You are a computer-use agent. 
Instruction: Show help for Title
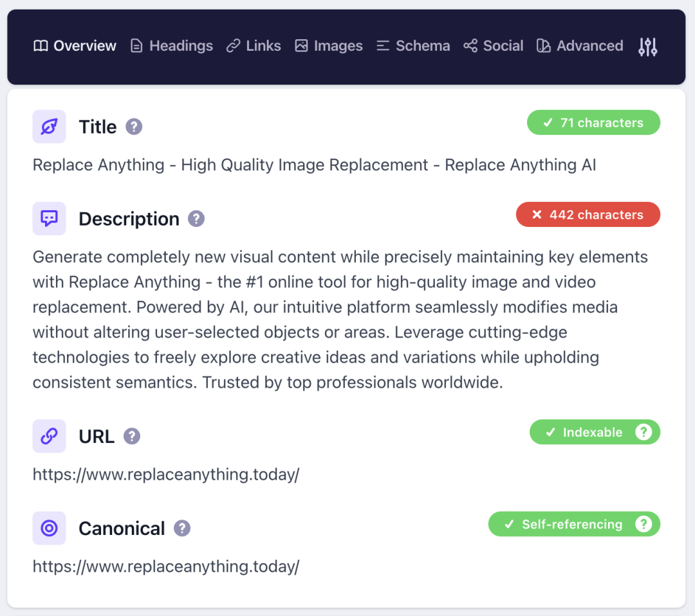[134, 127]
